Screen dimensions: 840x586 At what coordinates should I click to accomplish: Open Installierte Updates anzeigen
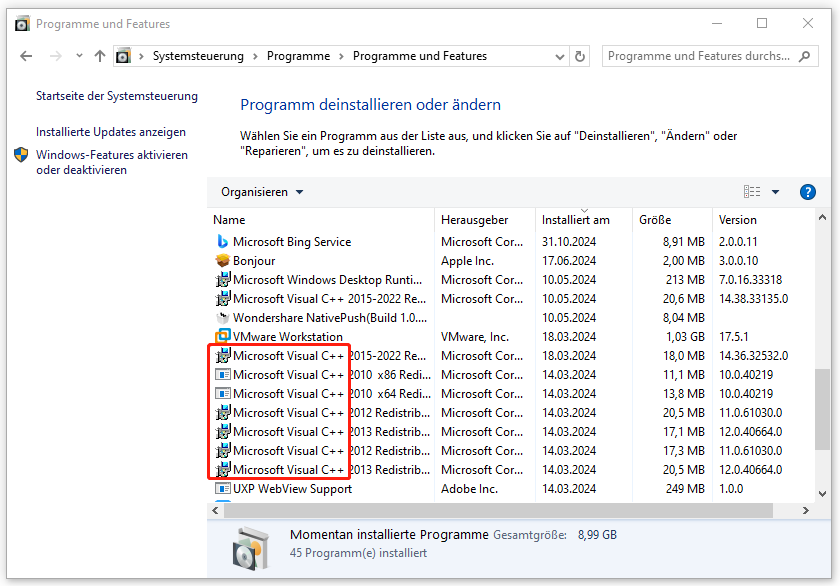point(111,131)
